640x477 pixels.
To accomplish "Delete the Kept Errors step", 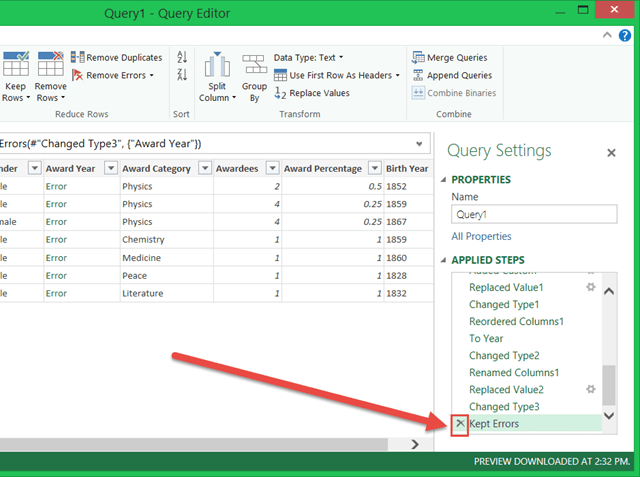I will point(459,424).
